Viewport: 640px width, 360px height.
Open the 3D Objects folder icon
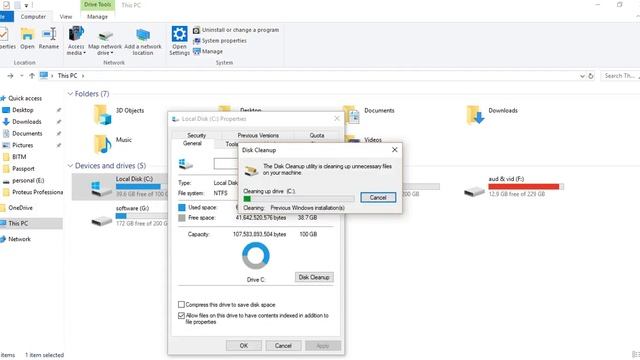click(x=102, y=114)
